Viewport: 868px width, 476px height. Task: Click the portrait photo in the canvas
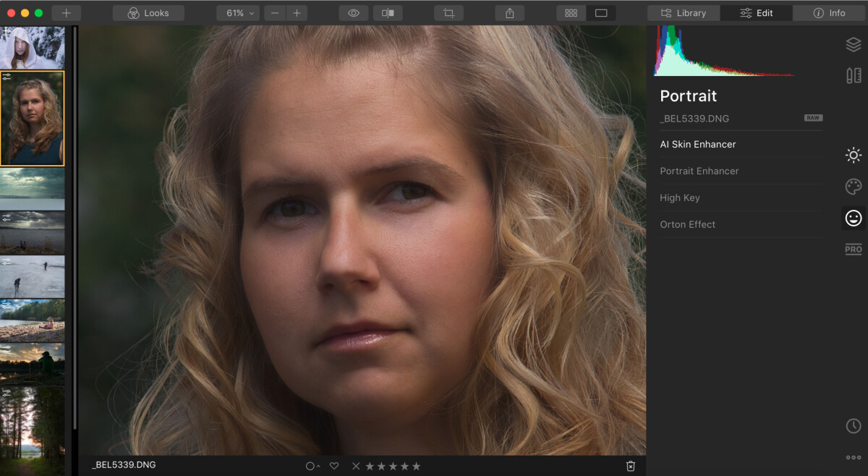[362, 240]
